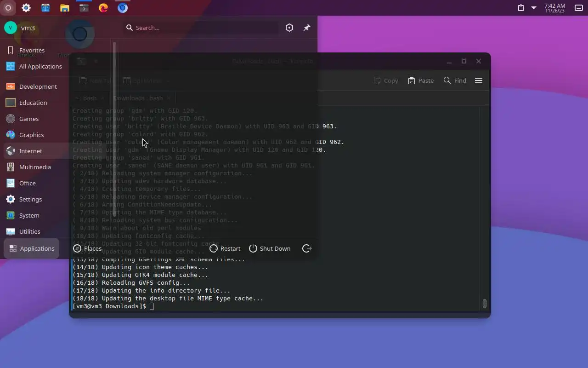Switch to Konsole via panel terminal icon
Screen dimensions: 588x368
[84, 8]
